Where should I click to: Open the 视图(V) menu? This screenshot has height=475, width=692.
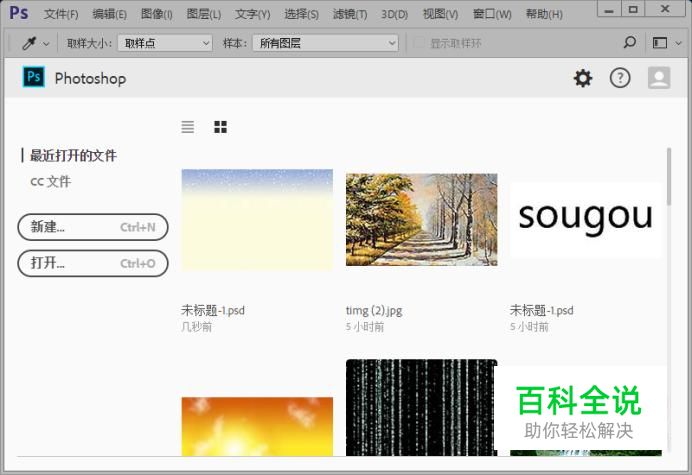[x=440, y=15]
